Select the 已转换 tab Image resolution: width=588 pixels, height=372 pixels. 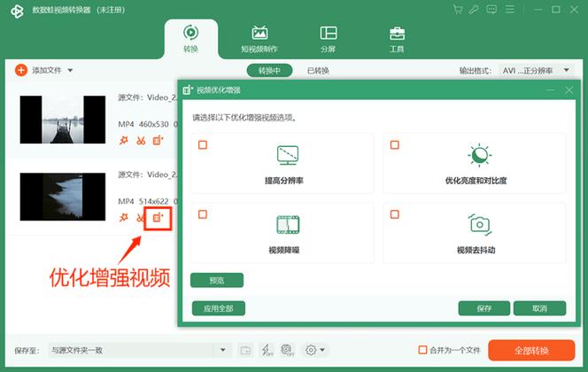[318, 71]
